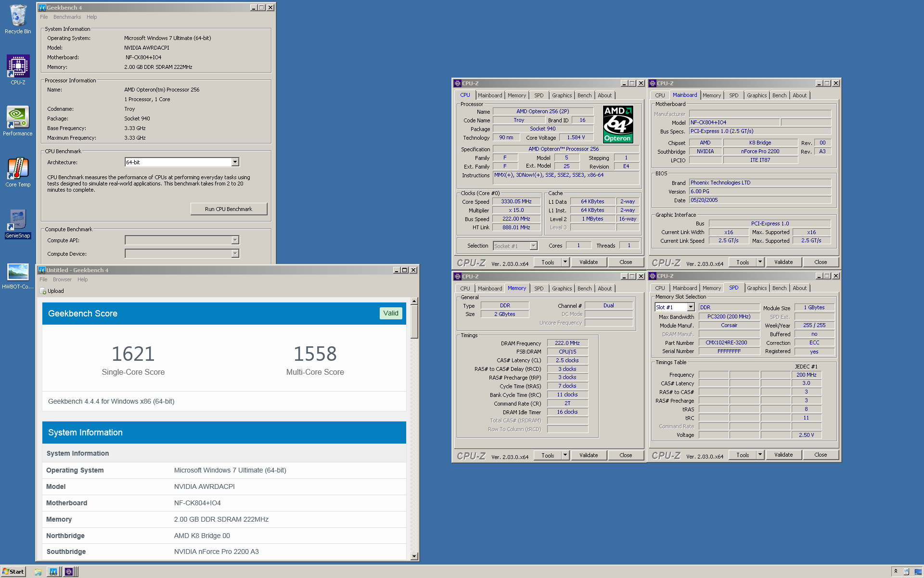Open the Recycle Bin desktop icon
The image size is (924, 578).
pos(18,19)
